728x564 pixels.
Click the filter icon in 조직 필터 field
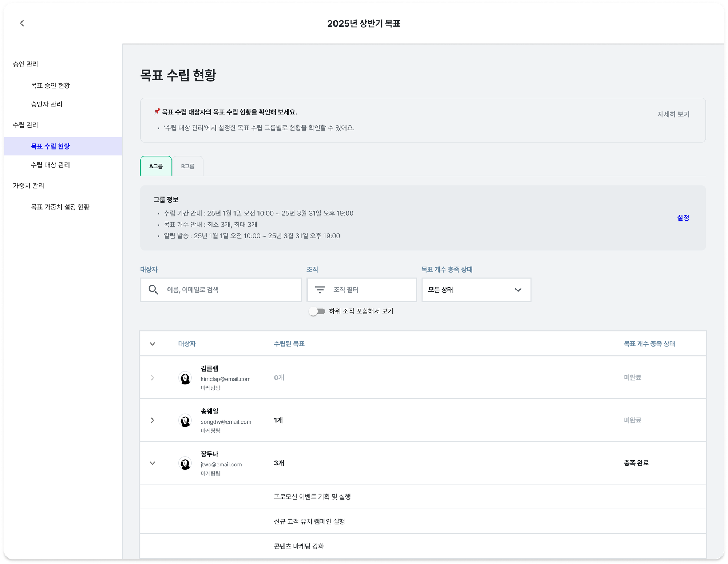tap(320, 290)
